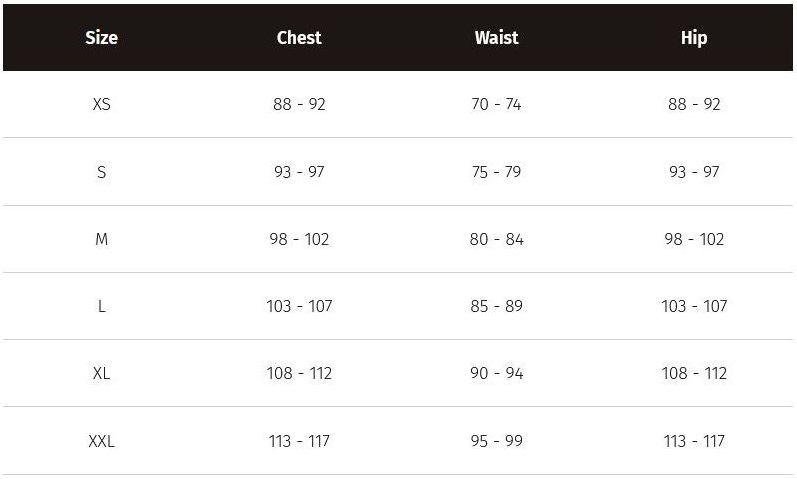Click the Hip column header

(694, 38)
